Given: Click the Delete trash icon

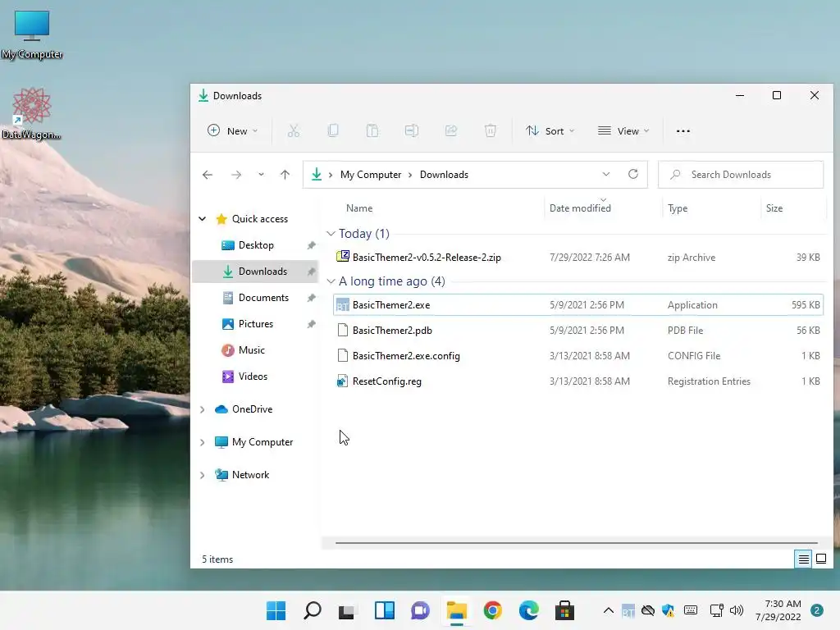Looking at the screenshot, I should point(491,130).
